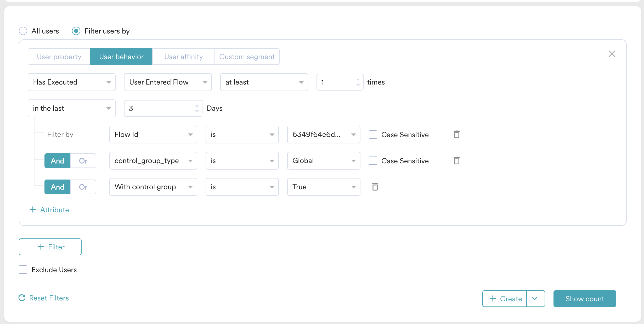Enable Case Sensitive for Flow Id

point(373,135)
